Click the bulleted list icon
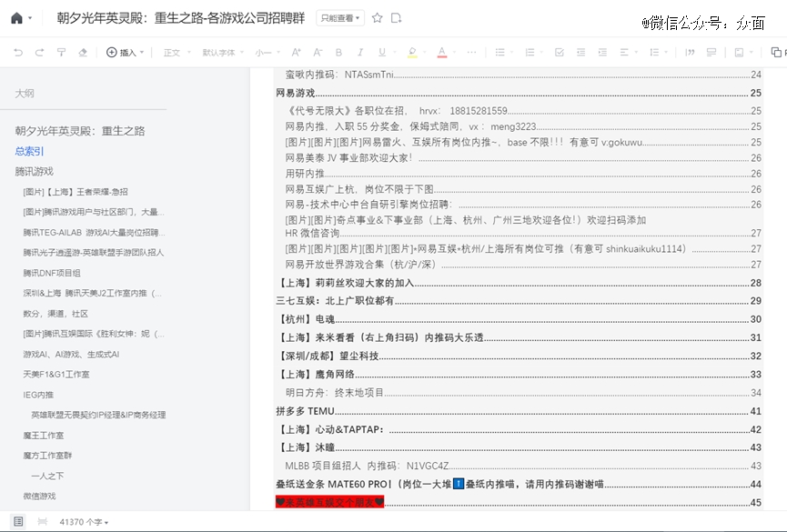787x532 pixels. [x=499, y=52]
